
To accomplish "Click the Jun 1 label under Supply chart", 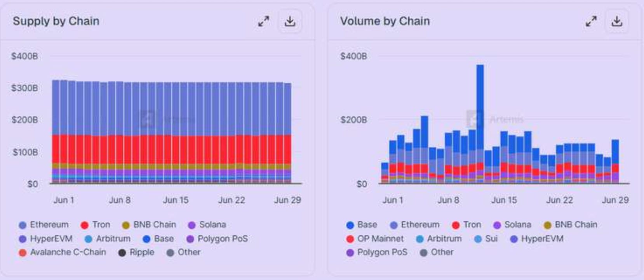I will 64,200.
